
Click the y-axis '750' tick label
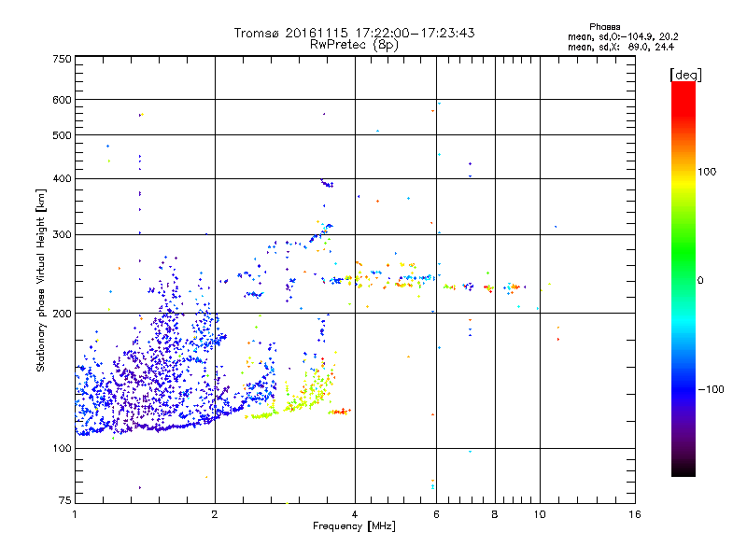[x=62, y=59]
